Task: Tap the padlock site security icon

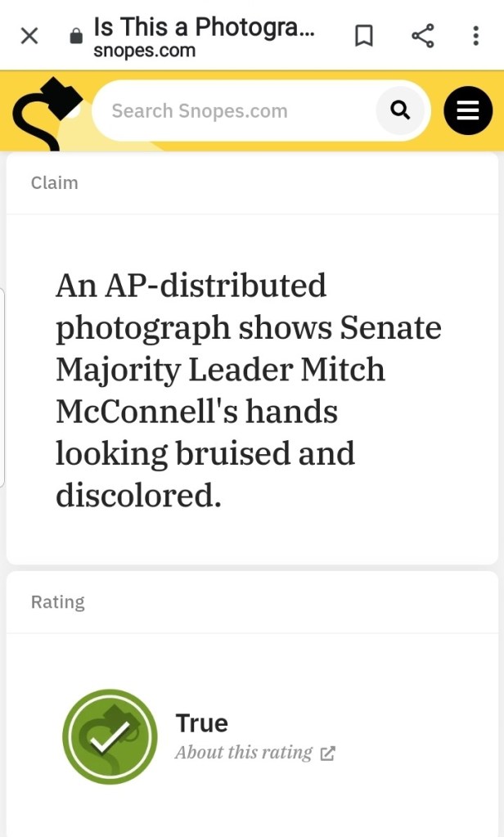Action: (76, 37)
